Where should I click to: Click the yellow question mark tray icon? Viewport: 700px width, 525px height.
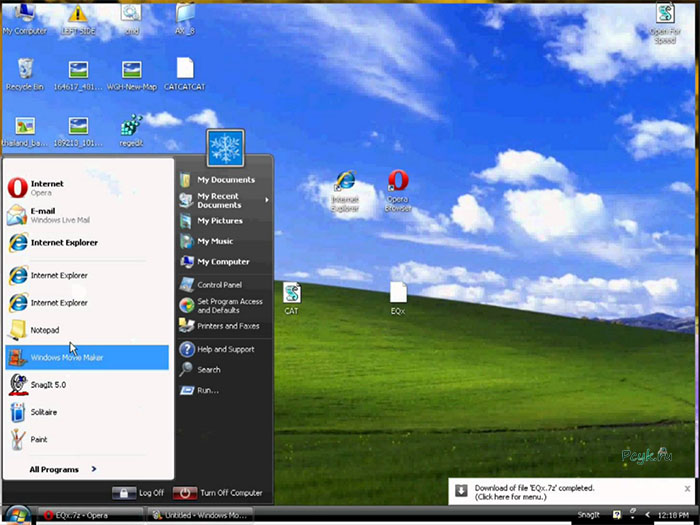coord(617,515)
